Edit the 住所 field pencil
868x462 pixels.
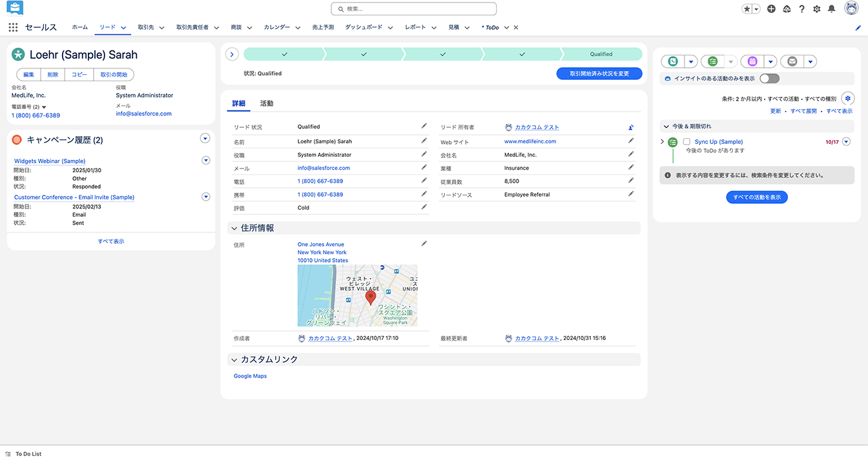tap(424, 244)
